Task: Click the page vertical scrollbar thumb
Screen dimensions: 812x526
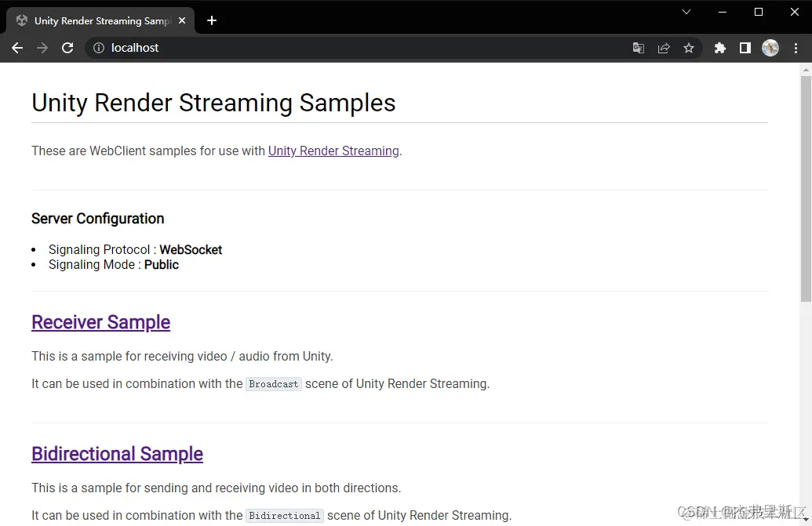Action: pyautogui.click(x=806, y=189)
